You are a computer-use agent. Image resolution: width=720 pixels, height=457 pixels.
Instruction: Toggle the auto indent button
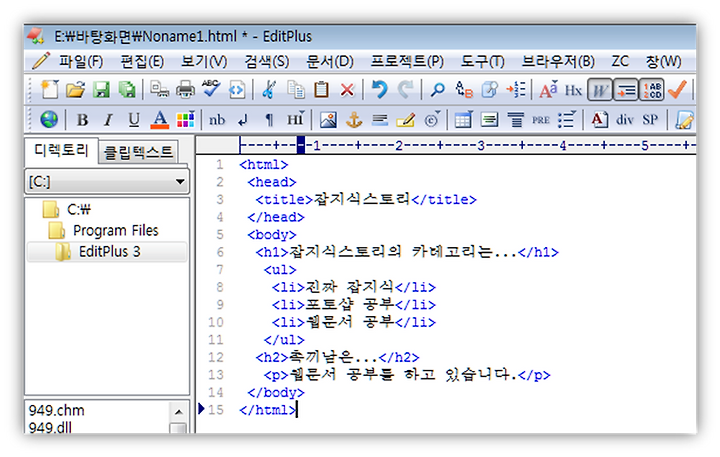[x=625, y=90]
